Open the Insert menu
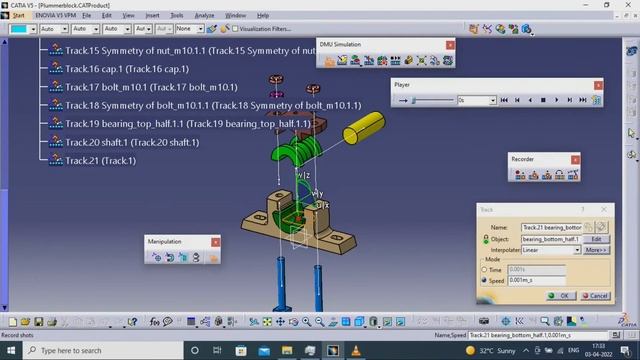This screenshot has height=360, width=640. click(152, 16)
